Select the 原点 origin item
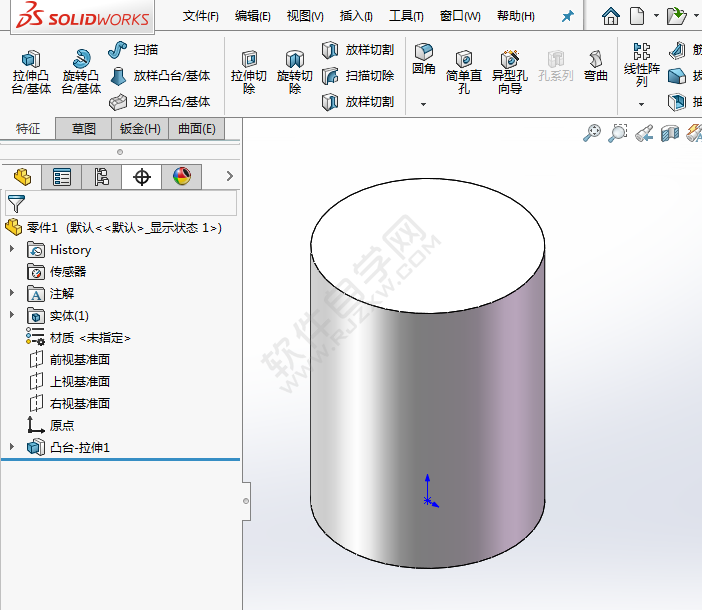Viewport: 702px width, 610px height. (x=51, y=425)
